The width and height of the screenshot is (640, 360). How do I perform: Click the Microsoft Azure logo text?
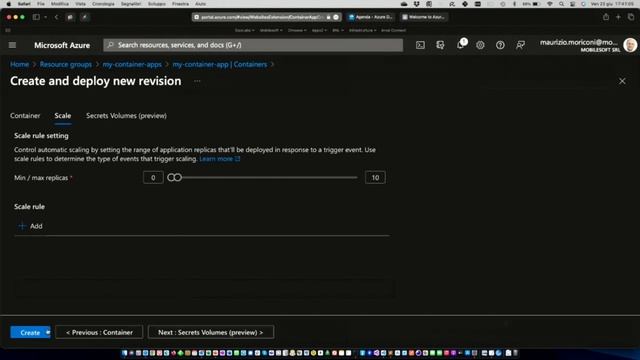[62, 45]
